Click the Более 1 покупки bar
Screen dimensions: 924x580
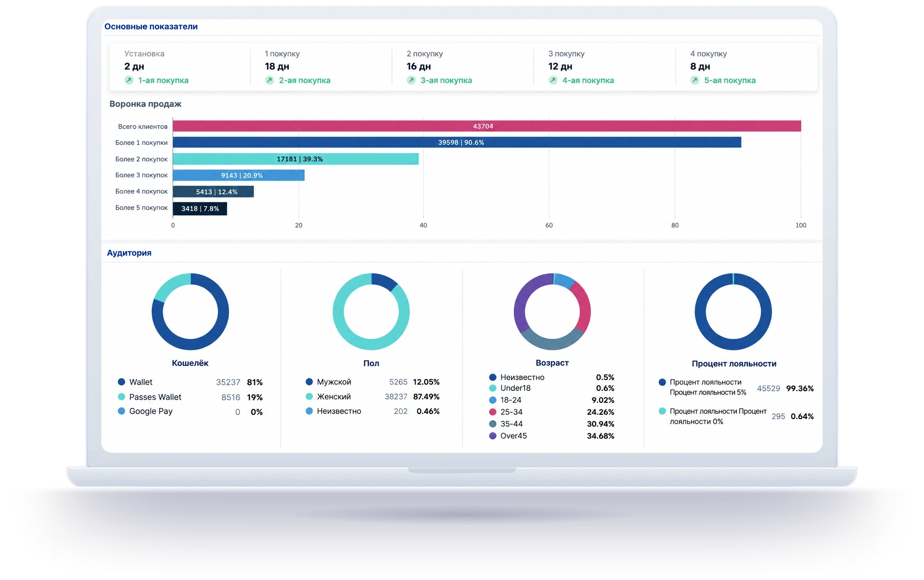[457, 142]
